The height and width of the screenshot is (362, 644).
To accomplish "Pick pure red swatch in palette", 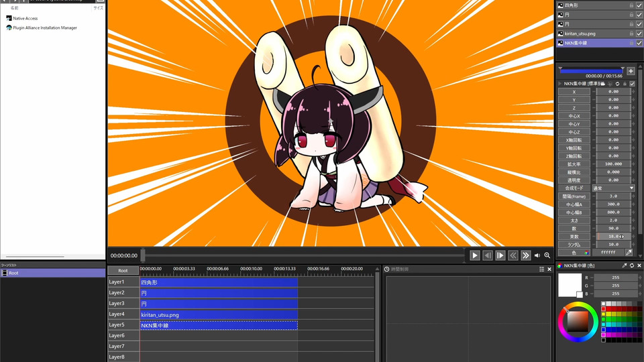I will click(x=603, y=308).
